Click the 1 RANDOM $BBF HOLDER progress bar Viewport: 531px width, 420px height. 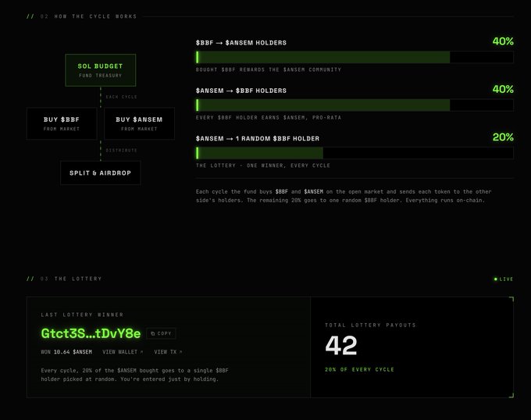tap(355, 153)
